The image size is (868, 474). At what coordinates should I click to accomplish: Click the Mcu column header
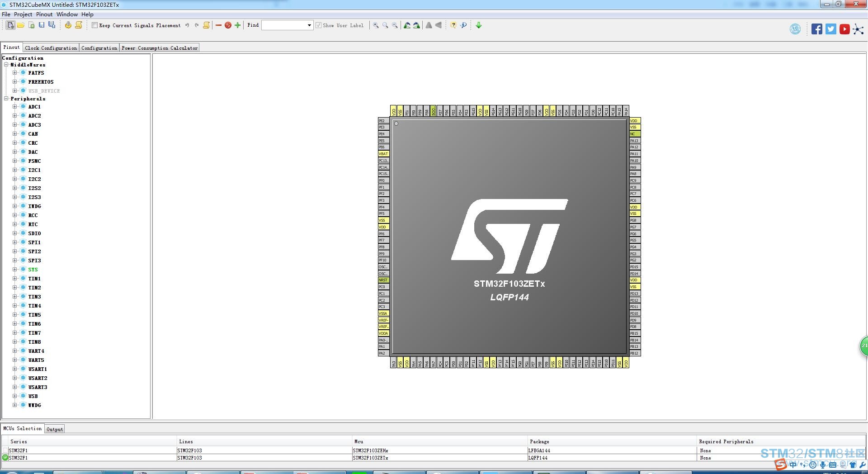coord(440,441)
